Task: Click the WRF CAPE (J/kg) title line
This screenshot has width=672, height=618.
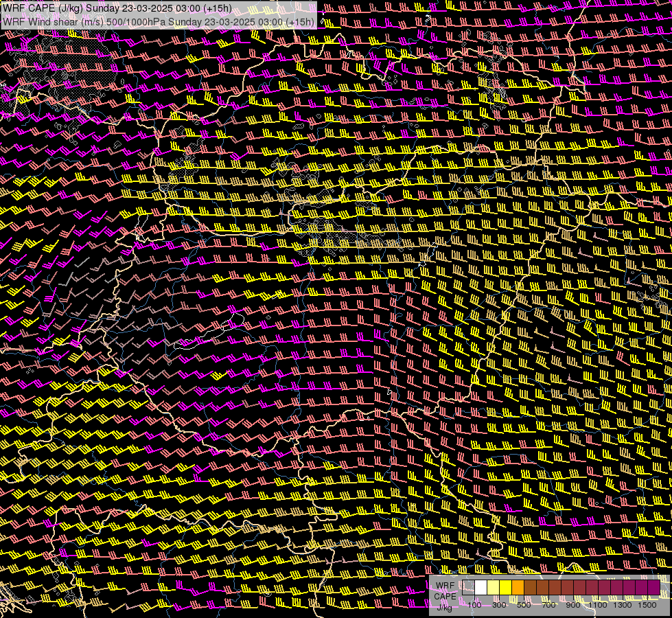Action: (x=117, y=8)
